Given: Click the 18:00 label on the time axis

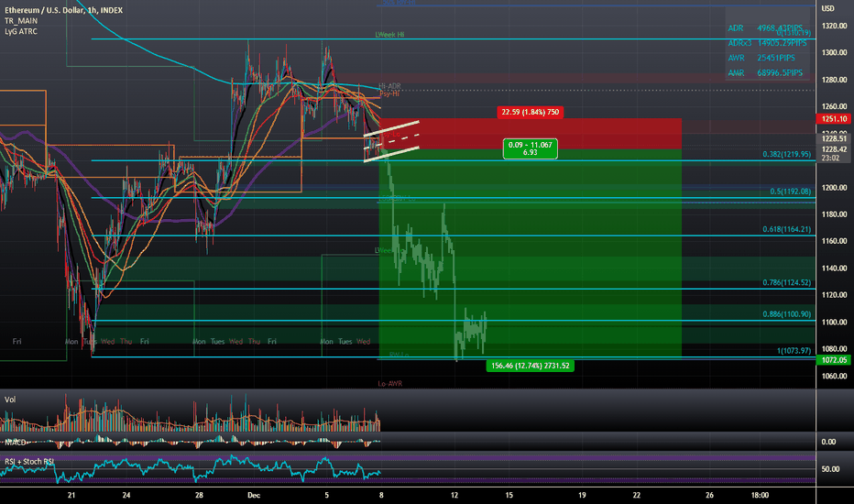Looking at the screenshot, I should [760, 495].
